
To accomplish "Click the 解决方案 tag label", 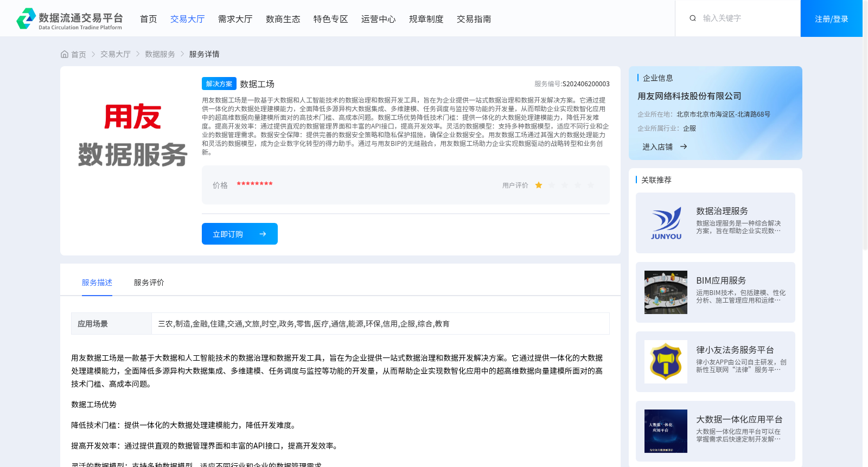I will [219, 84].
